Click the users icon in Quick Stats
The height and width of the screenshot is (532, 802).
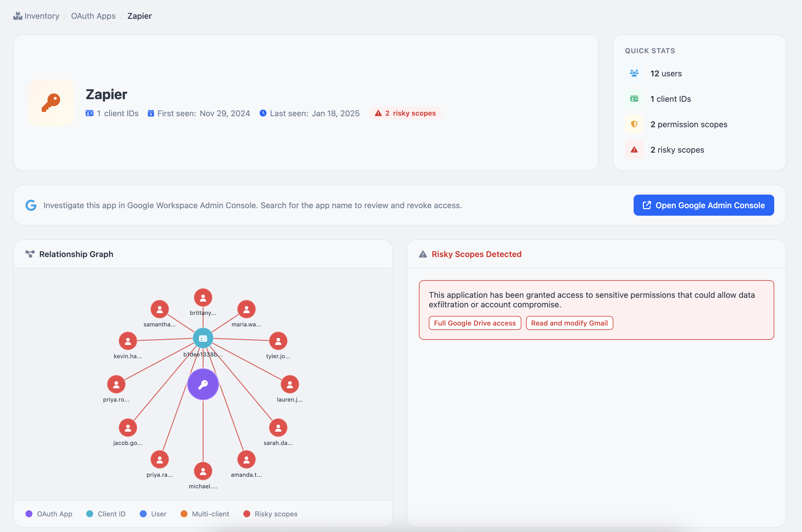tap(634, 73)
